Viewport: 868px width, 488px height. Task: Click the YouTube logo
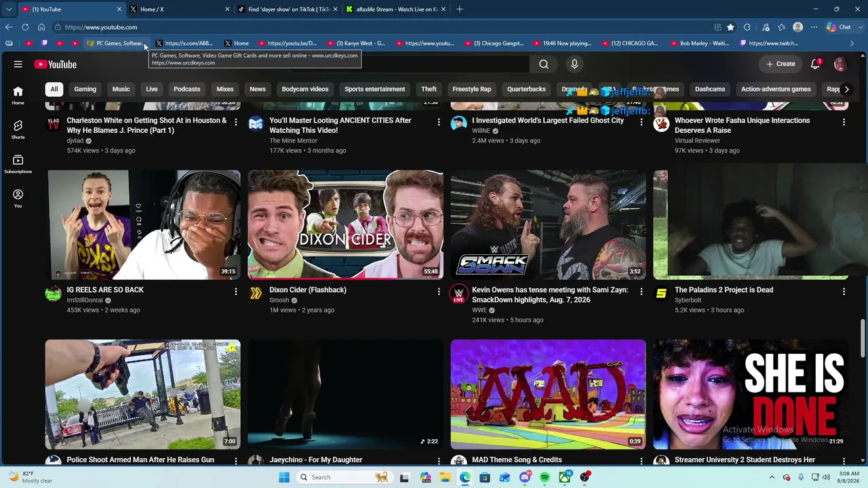pyautogui.click(x=56, y=64)
